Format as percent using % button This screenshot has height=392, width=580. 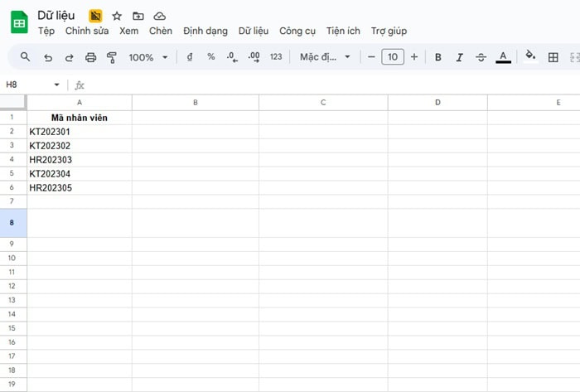tap(211, 57)
